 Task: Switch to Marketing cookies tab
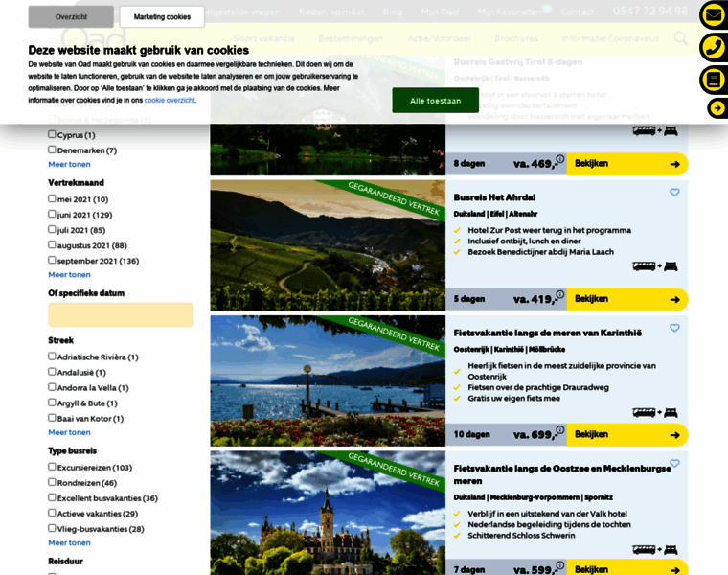tap(162, 16)
